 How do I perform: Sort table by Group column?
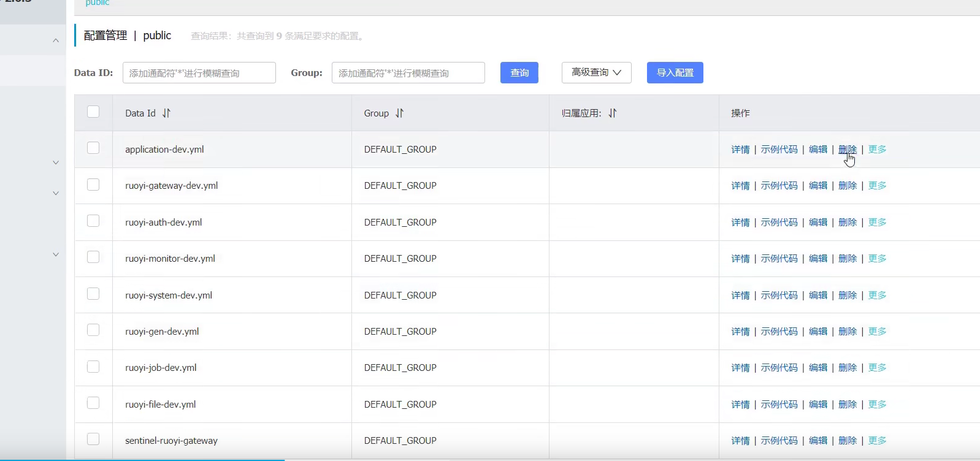tap(399, 113)
